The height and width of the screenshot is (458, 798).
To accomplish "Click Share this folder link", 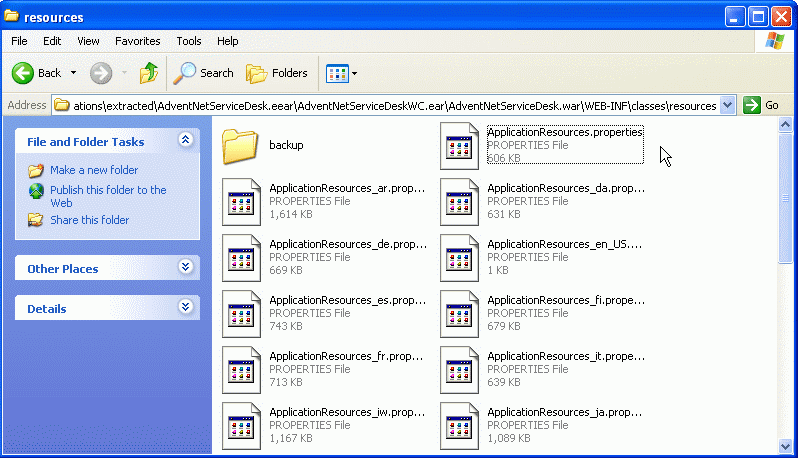I will [90, 220].
